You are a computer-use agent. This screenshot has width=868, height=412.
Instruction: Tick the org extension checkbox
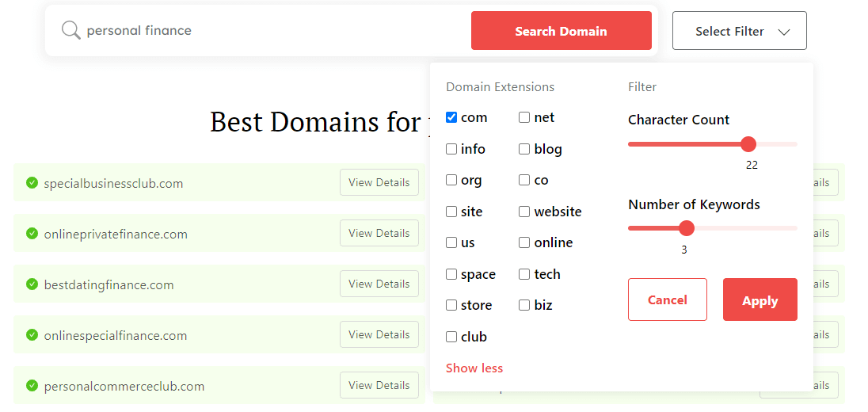click(451, 180)
